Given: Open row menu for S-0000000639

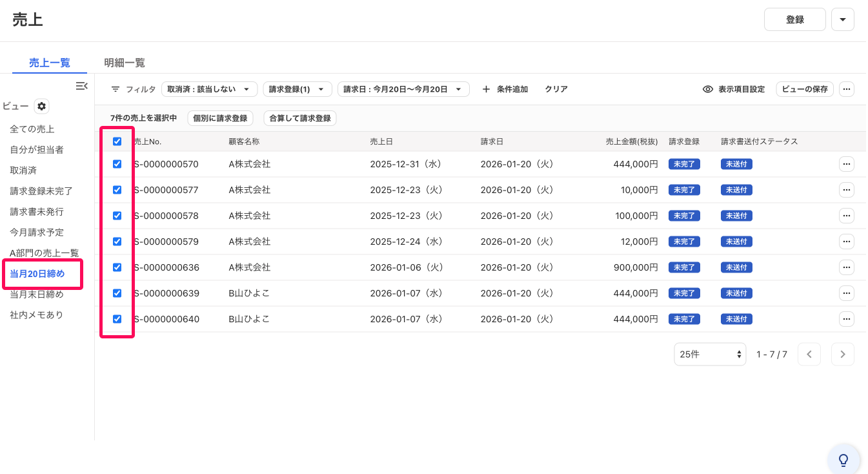Looking at the screenshot, I should 847,293.
